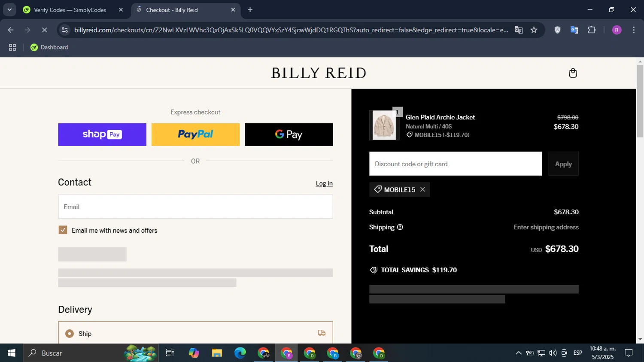Open the notification center icon

click(629, 353)
